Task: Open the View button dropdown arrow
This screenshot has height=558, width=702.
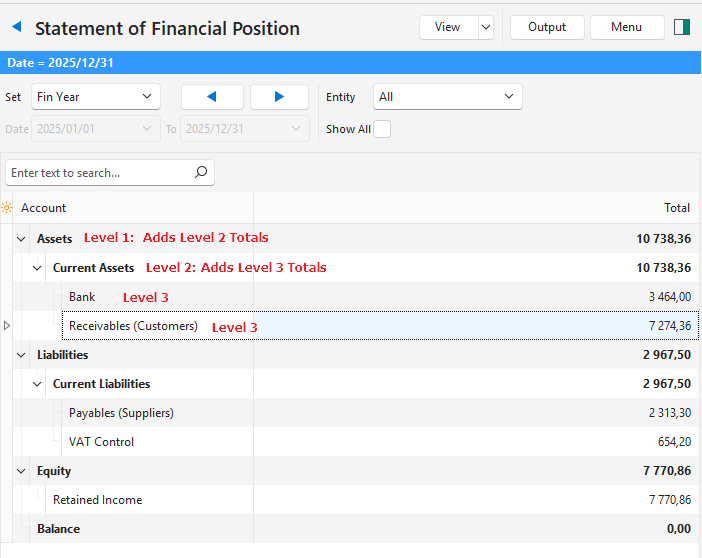Action: [x=486, y=27]
